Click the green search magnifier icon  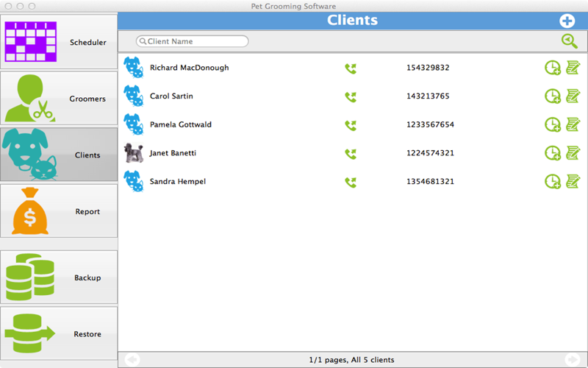coord(570,41)
